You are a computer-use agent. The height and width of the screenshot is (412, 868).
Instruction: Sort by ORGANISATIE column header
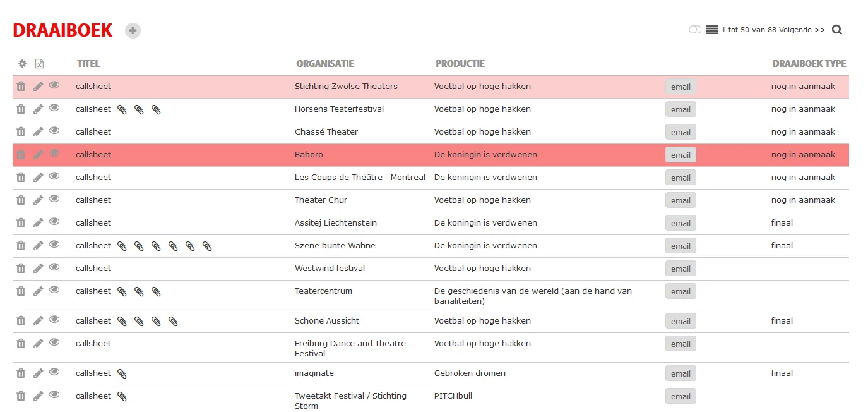[x=325, y=64]
